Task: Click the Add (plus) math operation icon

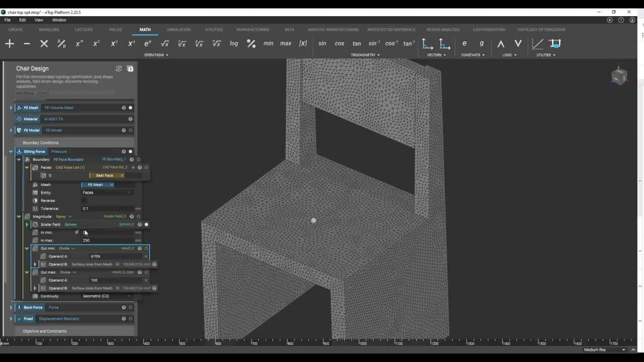Action: [10, 44]
